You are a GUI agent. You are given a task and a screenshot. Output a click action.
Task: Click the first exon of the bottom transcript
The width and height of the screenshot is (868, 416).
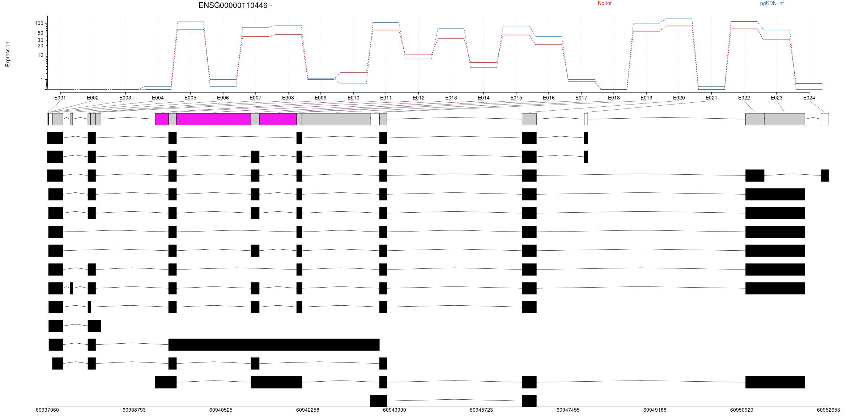(379, 401)
